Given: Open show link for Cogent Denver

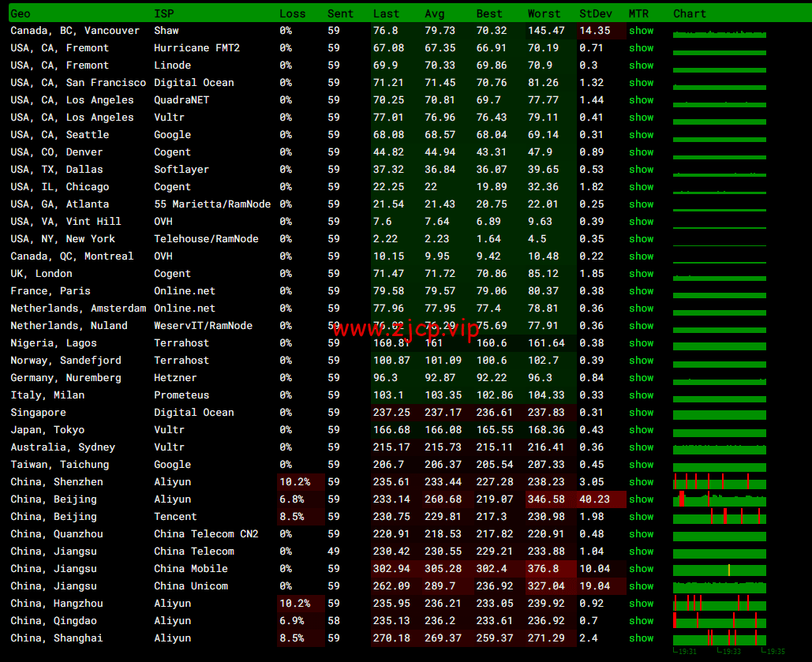Looking at the screenshot, I should 641,152.
